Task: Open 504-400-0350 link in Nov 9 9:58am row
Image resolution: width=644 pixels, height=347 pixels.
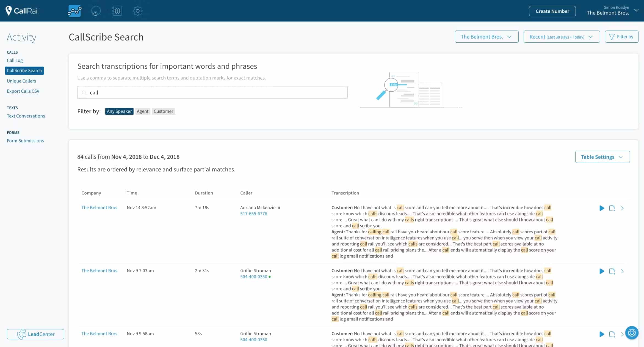Action: [x=254, y=340]
